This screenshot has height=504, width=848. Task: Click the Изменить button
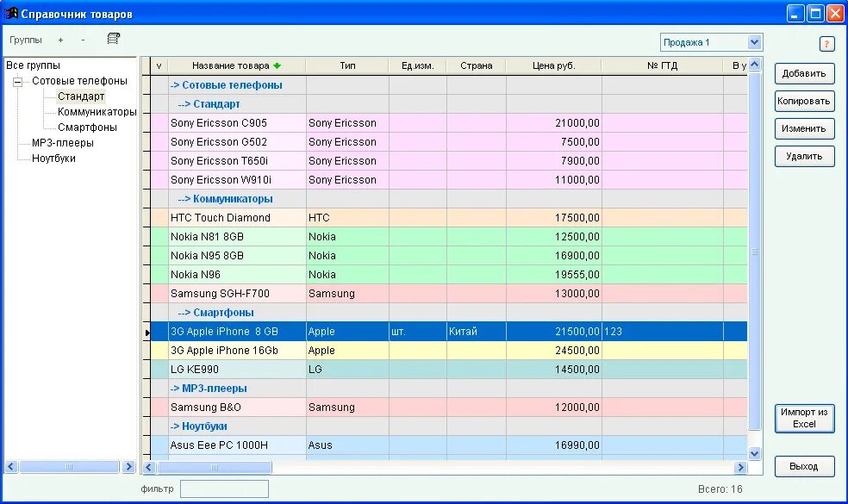(804, 128)
